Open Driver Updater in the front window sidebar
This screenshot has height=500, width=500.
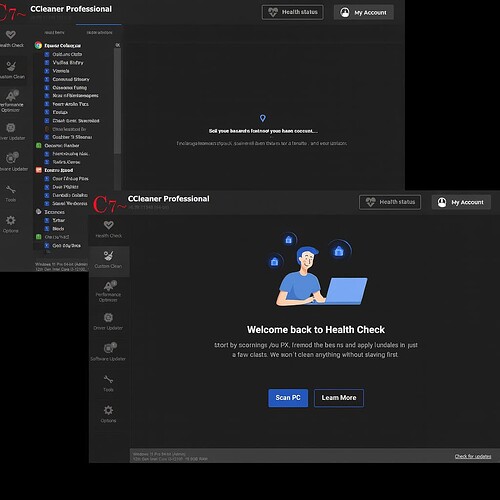click(108, 321)
